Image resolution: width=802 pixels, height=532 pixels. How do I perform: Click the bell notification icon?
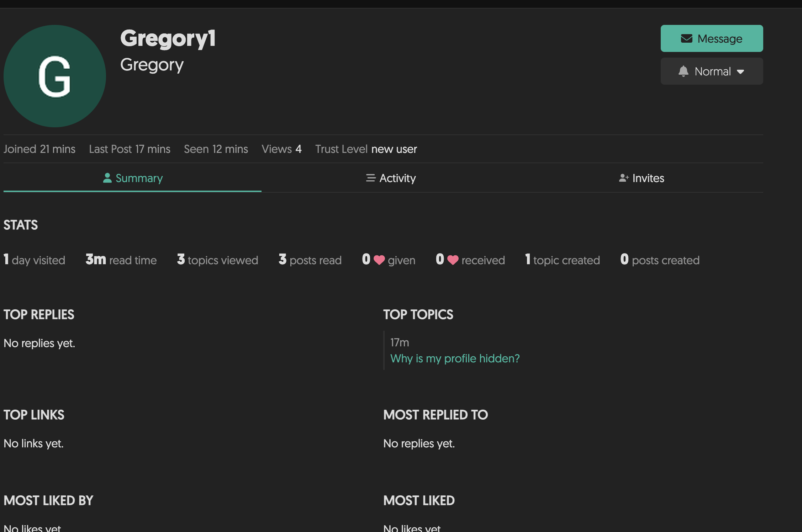tap(683, 71)
